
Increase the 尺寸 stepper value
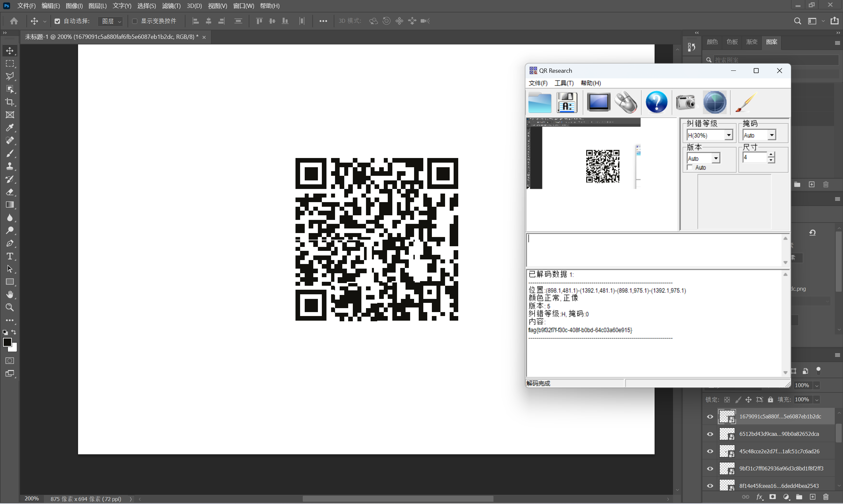[771, 154]
